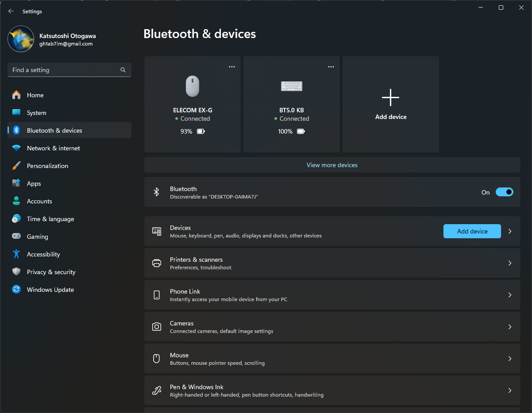Image resolution: width=532 pixels, height=413 pixels.
Task: Click the Printers & scanners printer icon
Action: click(x=157, y=263)
